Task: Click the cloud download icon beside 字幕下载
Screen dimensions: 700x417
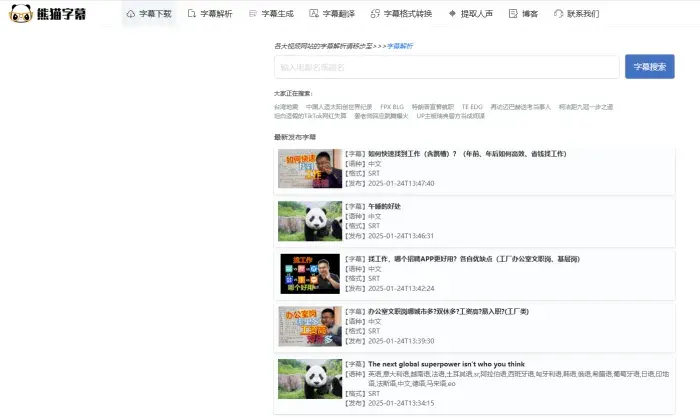Action: pos(131,14)
